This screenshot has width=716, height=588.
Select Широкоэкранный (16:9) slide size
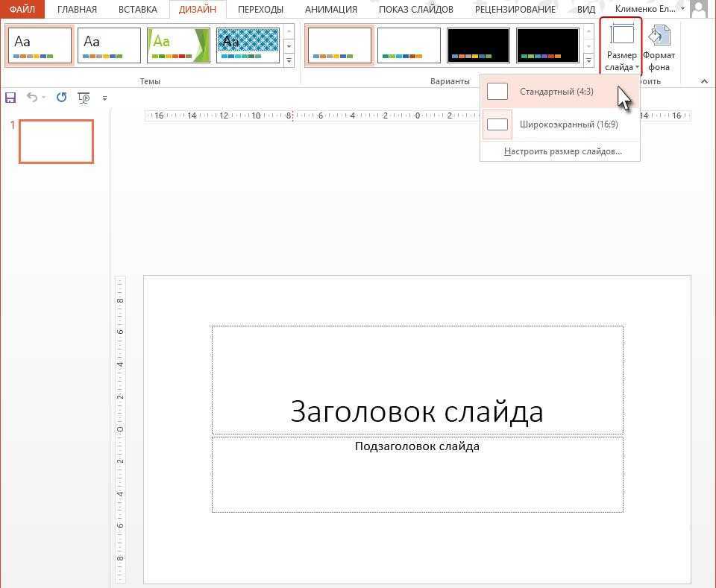click(560, 124)
